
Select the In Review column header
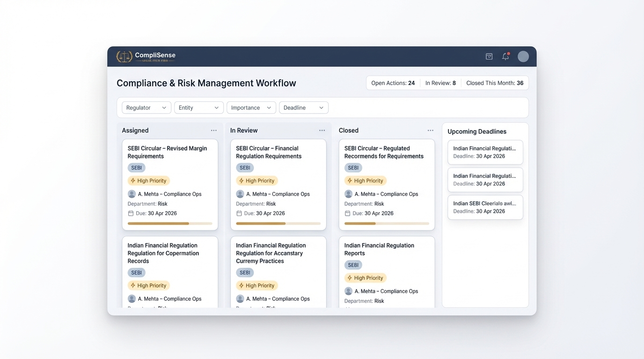(x=244, y=130)
